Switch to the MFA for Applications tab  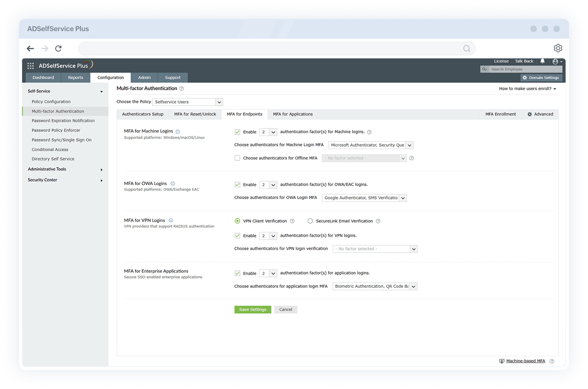click(x=292, y=114)
